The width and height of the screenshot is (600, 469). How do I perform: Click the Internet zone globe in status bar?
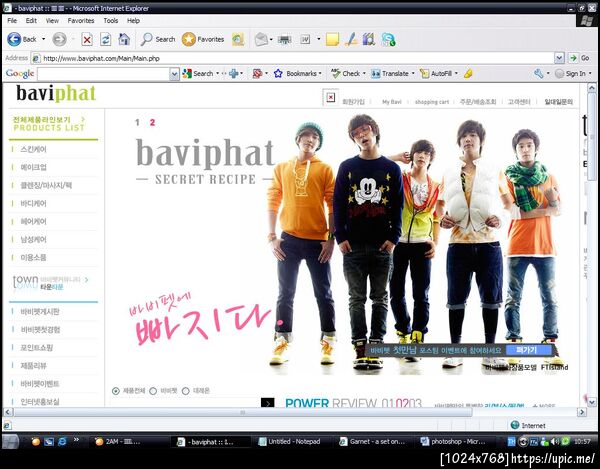click(515, 425)
